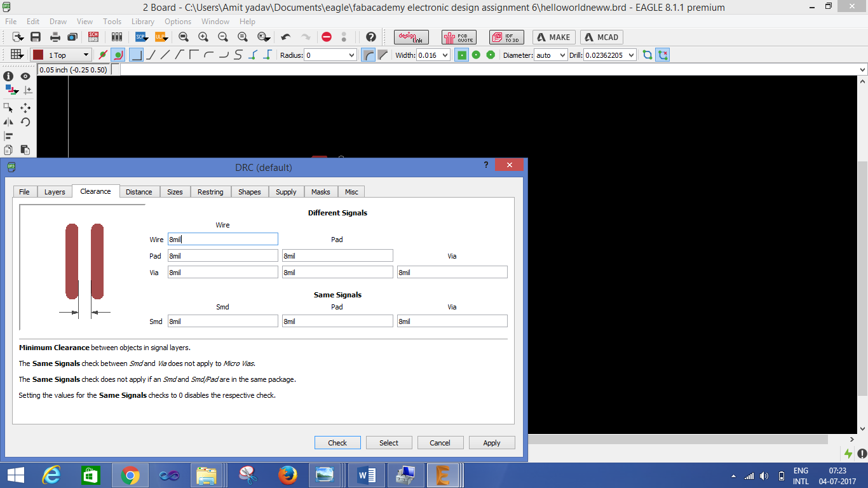Enable the round miter style
The image size is (868, 488).
pyautogui.click(x=368, y=55)
